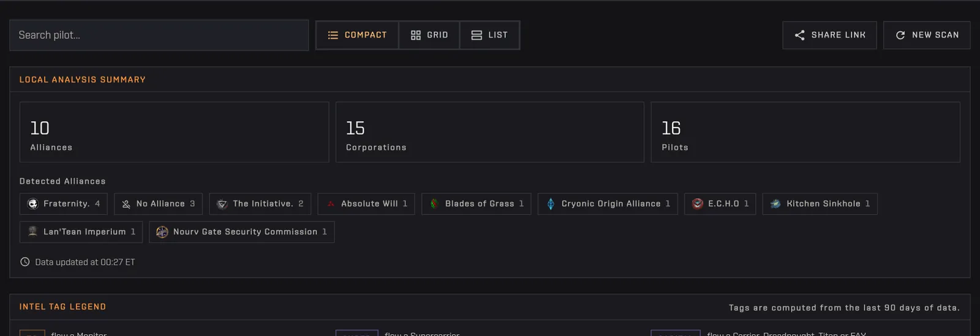Click the Compact view list icon

[x=333, y=35]
